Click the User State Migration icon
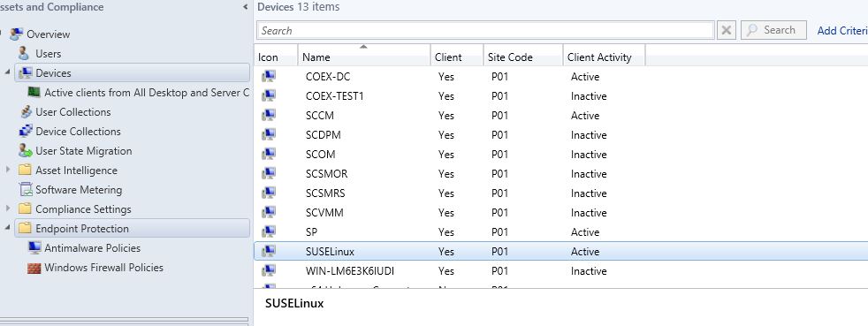Image resolution: width=868 pixels, height=326 pixels. (x=26, y=150)
